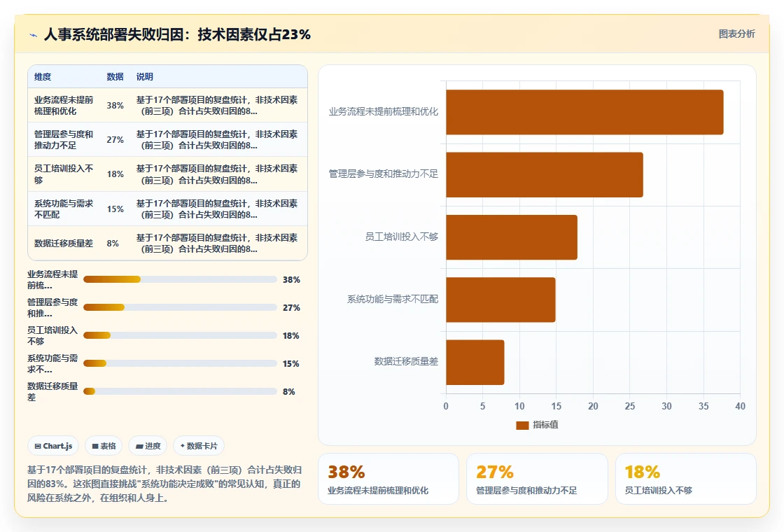
Task: Open the 27% data card
Action: pyautogui.click(x=537, y=479)
